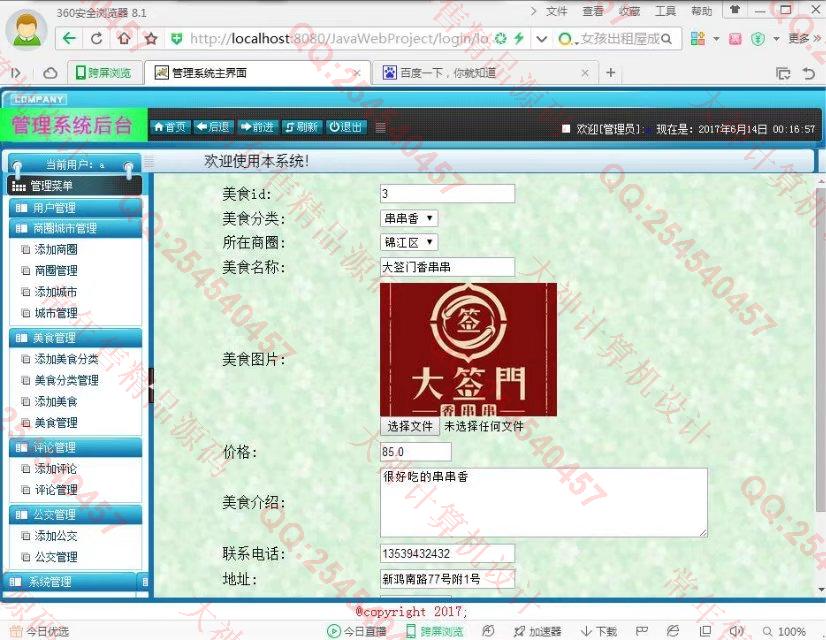Open a new tab with the plus icon
The height and width of the screenshot is (640, 826).
tap(611, 72)
